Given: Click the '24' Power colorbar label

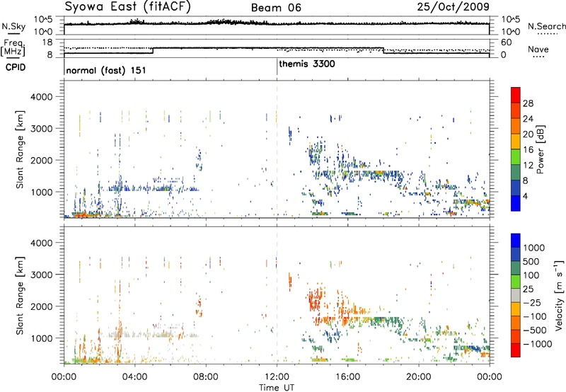Looking at the screenshot, I should (528, 119).
